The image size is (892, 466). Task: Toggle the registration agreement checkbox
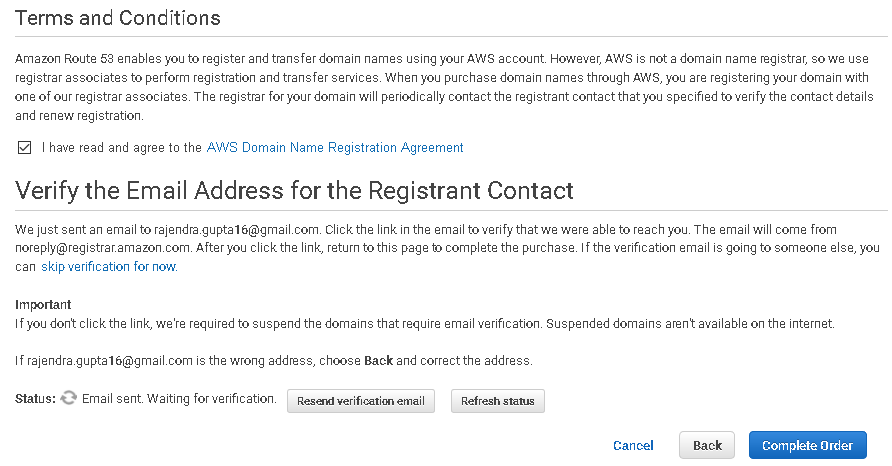(25, 148)
